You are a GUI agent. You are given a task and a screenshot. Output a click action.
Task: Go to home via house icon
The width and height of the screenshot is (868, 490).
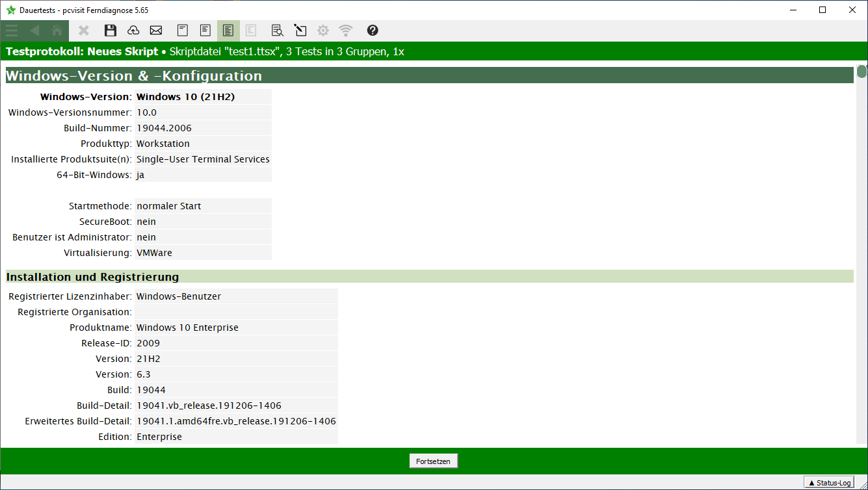57,31
